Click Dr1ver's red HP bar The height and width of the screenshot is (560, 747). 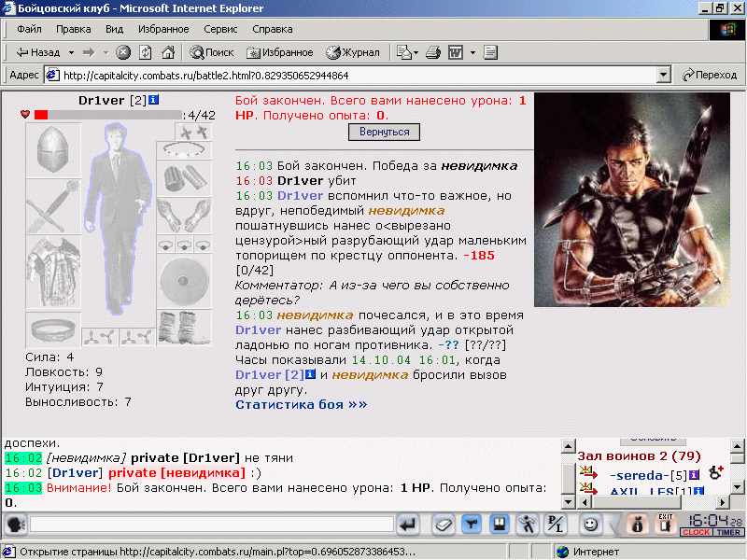pyautogui.click(x=41, y=115)
